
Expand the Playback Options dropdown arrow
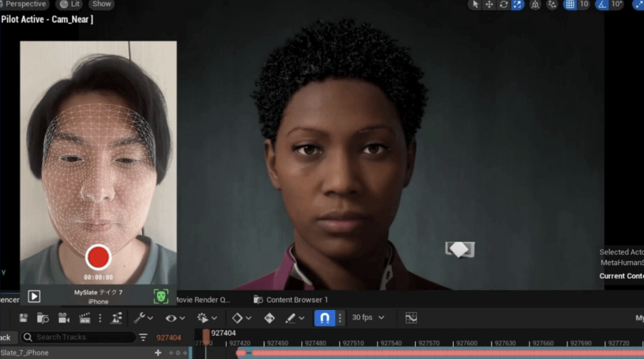click(214, 318)
